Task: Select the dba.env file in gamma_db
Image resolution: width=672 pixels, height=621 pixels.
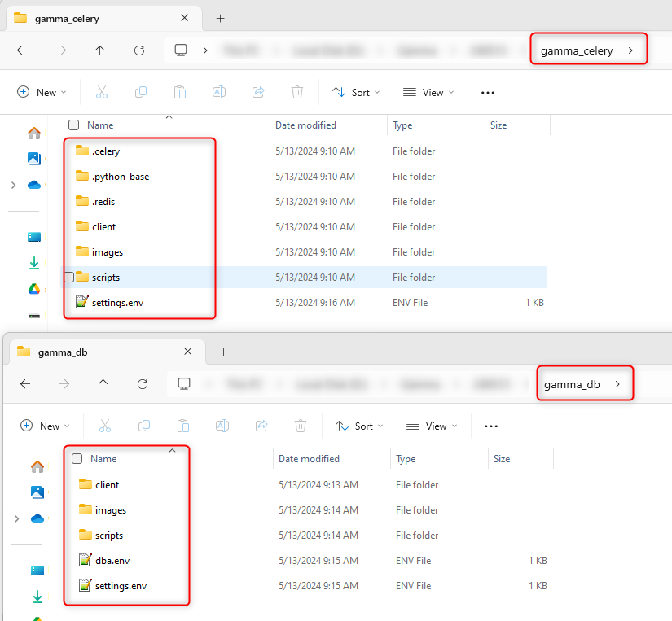Action: click(112, 561)
